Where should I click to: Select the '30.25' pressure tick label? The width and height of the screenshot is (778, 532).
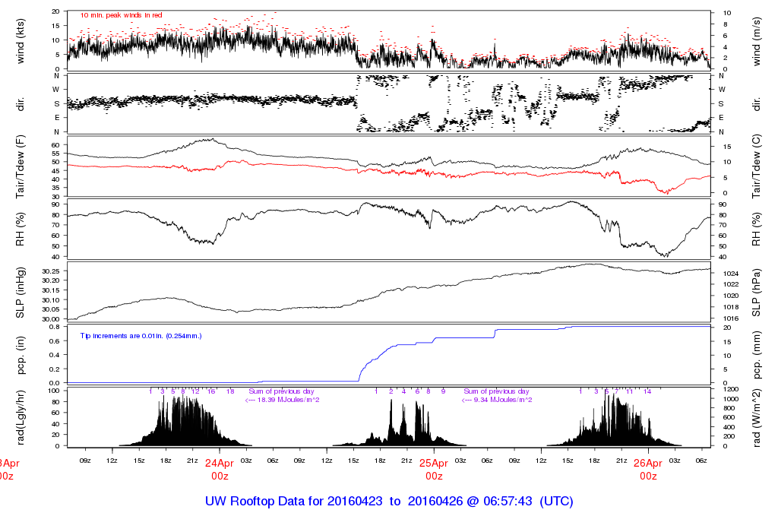pyautogui.click(x=51, y=271)
